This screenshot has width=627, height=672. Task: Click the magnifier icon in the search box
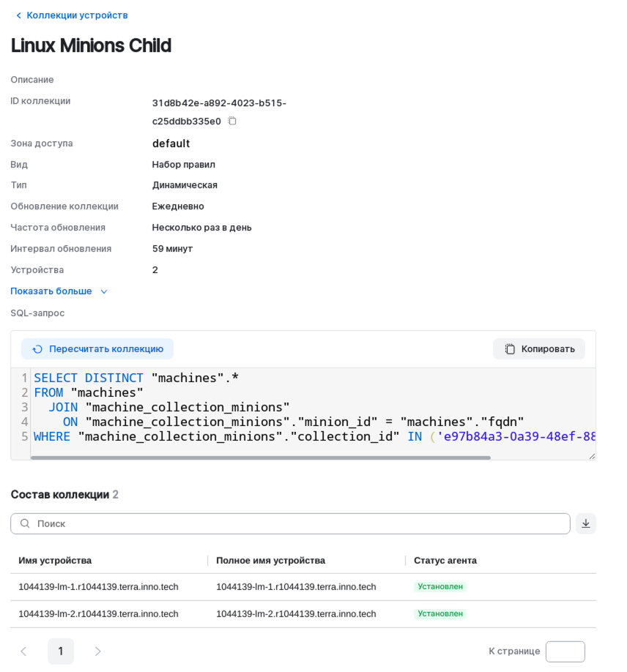(x=25, y=523)
